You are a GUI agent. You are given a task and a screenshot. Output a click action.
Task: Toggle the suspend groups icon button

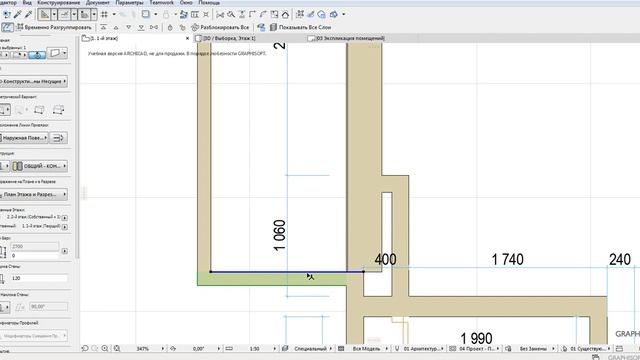coord(7,27)
